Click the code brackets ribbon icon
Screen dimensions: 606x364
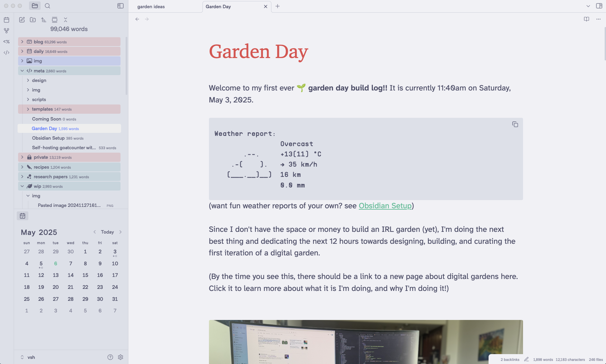click(6, 53)
